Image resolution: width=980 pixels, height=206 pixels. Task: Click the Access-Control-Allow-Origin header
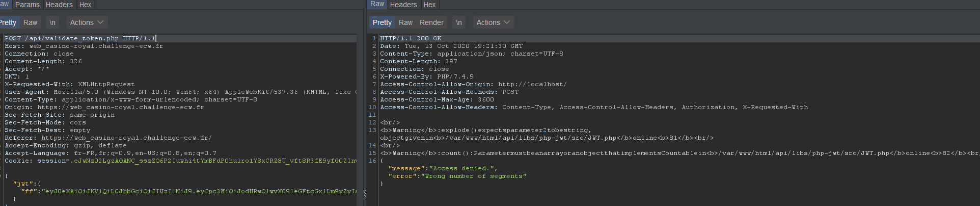click(x=473, y=84)
